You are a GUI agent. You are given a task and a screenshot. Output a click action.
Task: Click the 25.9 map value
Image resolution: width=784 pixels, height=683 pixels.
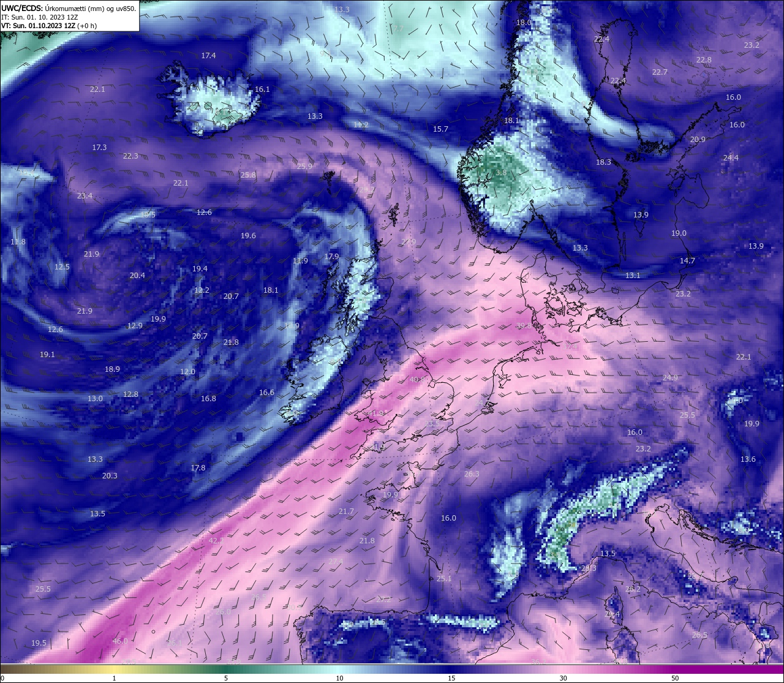tap(304, 167)
